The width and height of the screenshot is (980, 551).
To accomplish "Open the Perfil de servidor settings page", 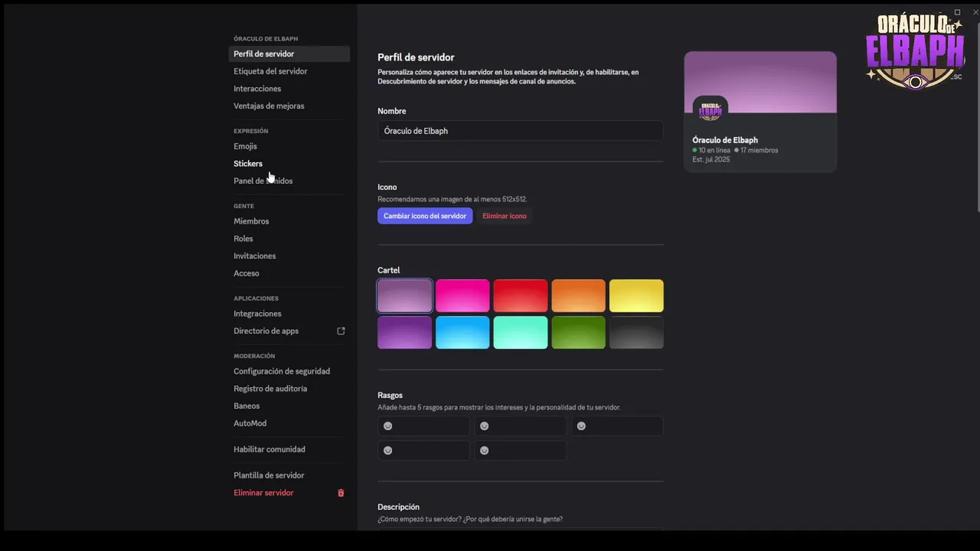I will [289, 54].
